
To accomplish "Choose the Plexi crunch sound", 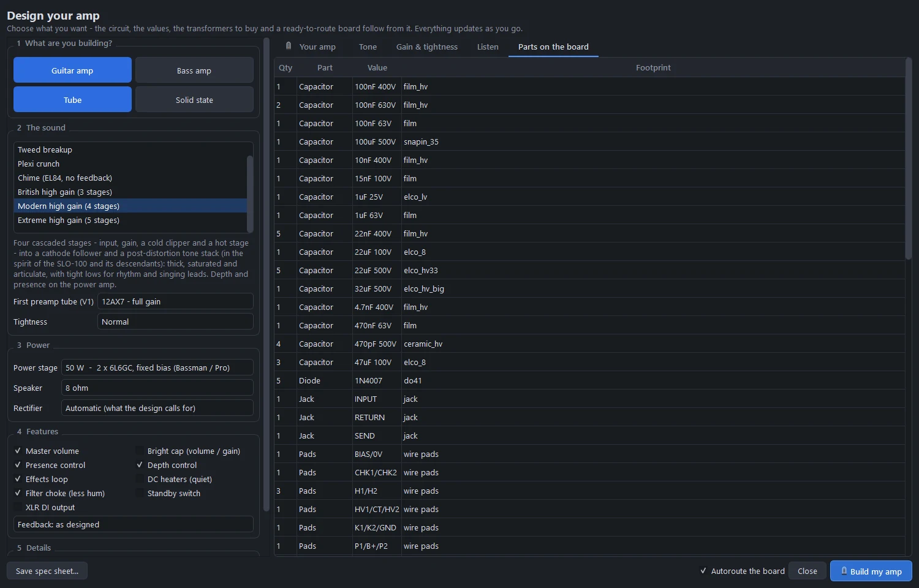I will 130,164.
